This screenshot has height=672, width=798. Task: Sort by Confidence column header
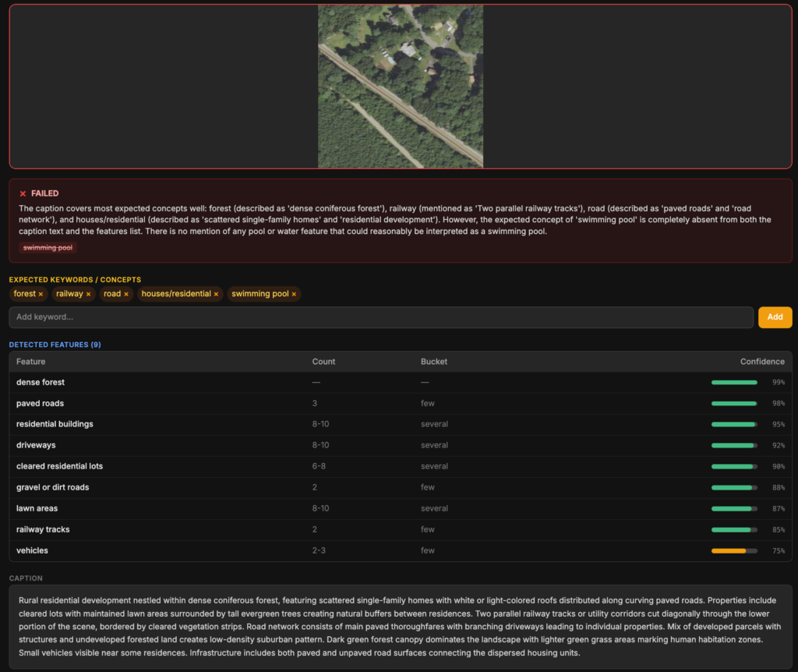761,362
